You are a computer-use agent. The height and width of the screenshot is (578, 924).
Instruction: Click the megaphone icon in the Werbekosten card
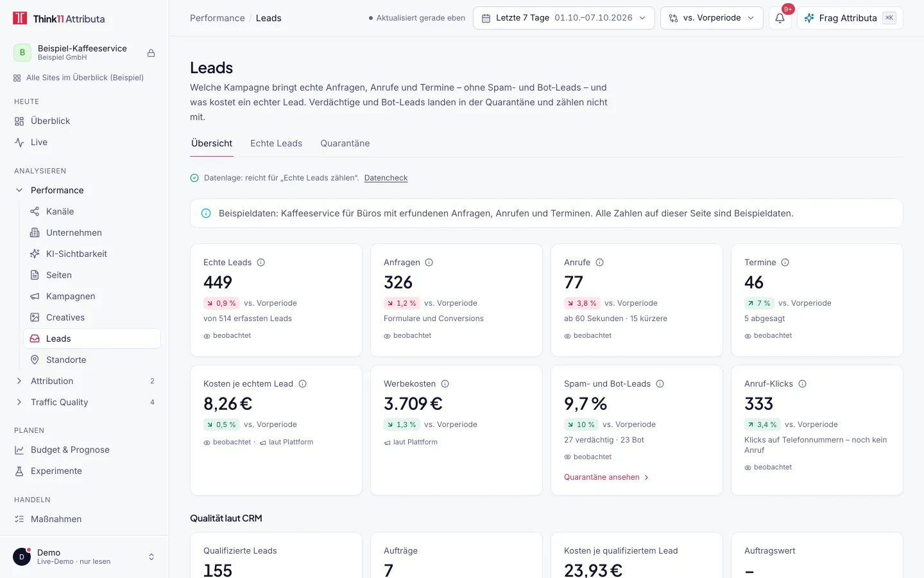[388, 442]
